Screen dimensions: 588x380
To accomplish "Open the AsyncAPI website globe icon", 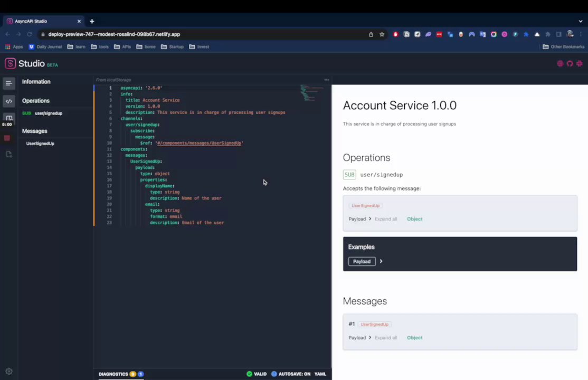I will pos(560,63).
